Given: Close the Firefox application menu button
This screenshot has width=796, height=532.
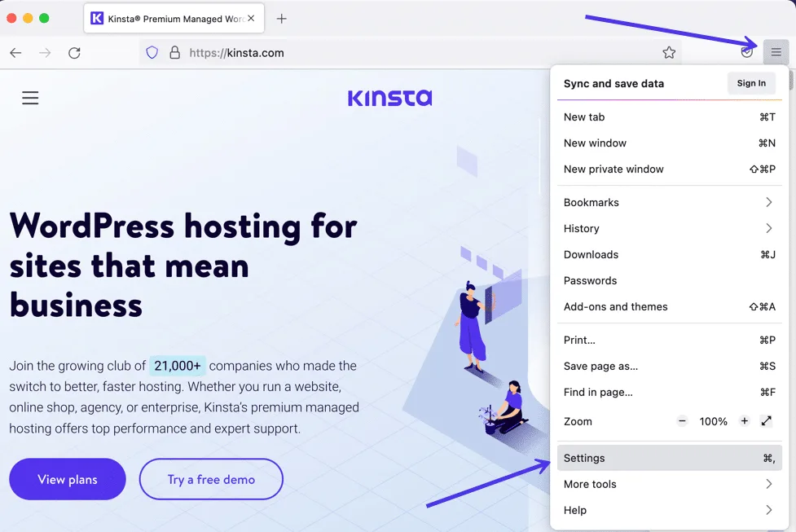Looking at the screenshot, I should (776, 52).
